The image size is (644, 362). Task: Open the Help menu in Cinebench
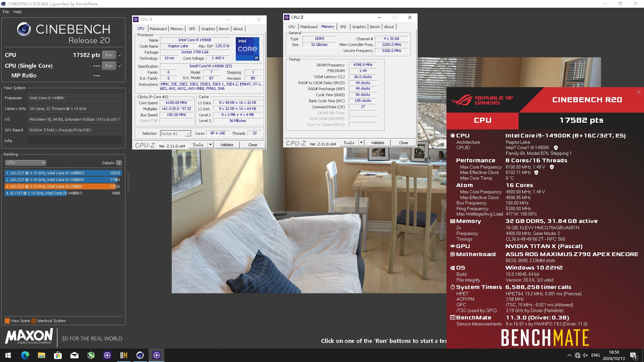pos(17,12)
